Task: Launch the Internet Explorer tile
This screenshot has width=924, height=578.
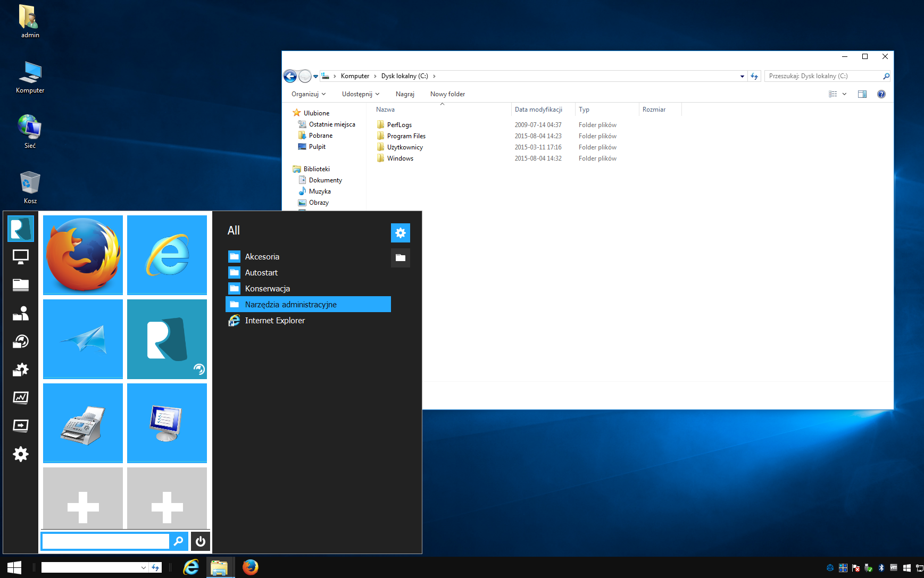Action: 167,255
